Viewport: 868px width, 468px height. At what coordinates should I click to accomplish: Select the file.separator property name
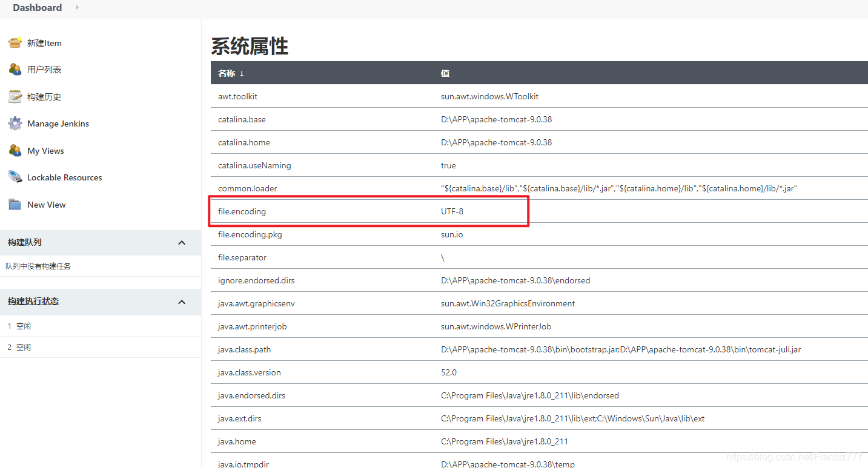[242, 257]
